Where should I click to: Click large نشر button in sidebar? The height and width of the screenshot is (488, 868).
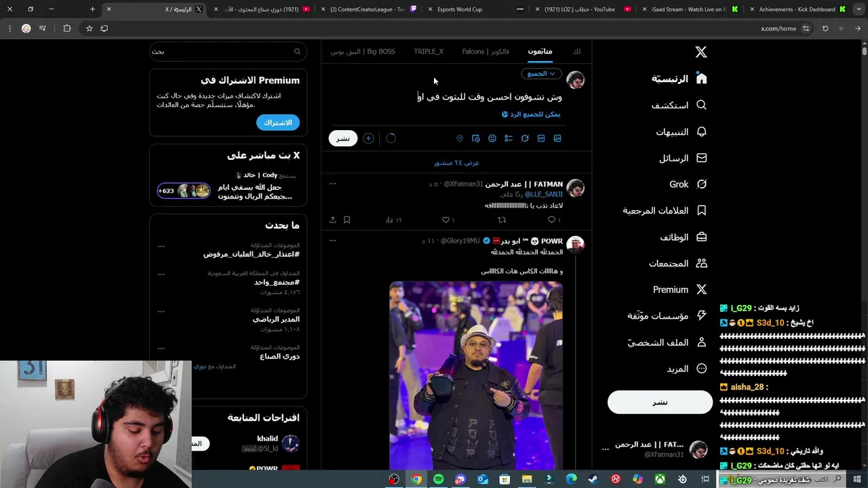point(660,402)
